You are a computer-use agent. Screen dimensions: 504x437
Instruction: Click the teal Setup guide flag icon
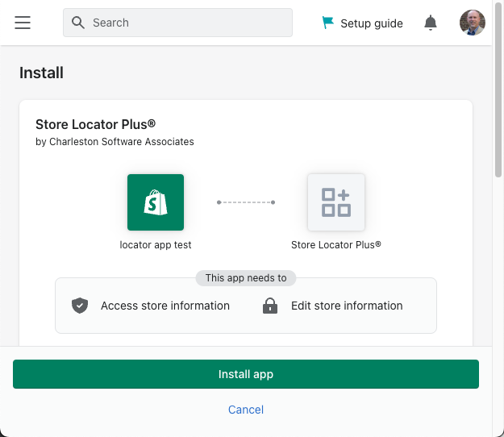pyautogui.click(x=327, y=23)
